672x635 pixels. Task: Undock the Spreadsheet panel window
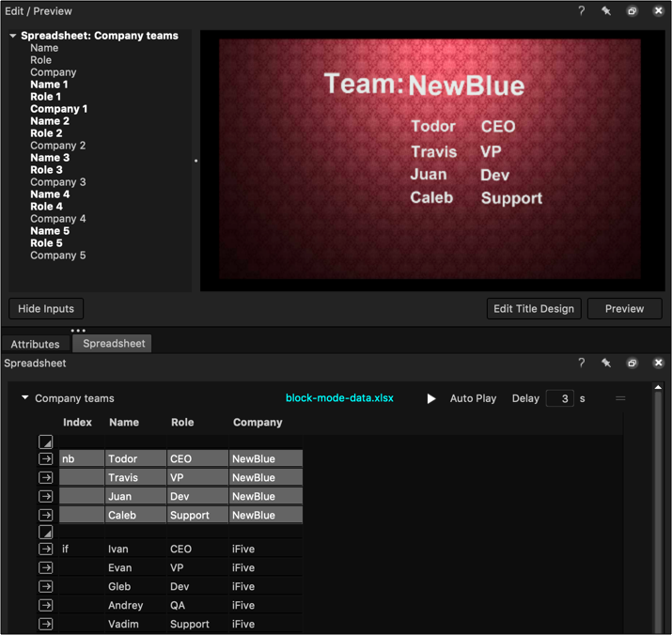[x=632, y=364]
